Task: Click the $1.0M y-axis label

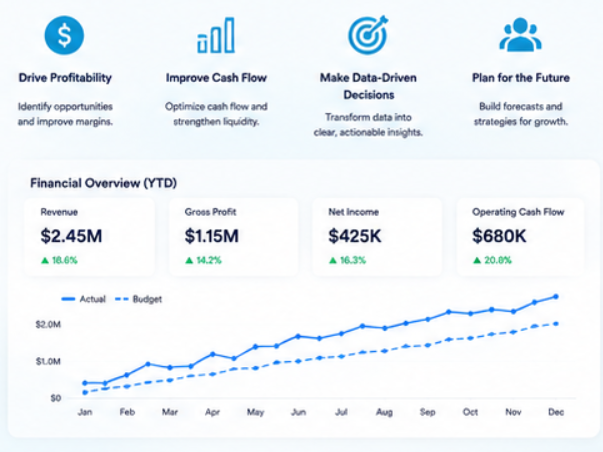Action: click(x=48, y=362)
